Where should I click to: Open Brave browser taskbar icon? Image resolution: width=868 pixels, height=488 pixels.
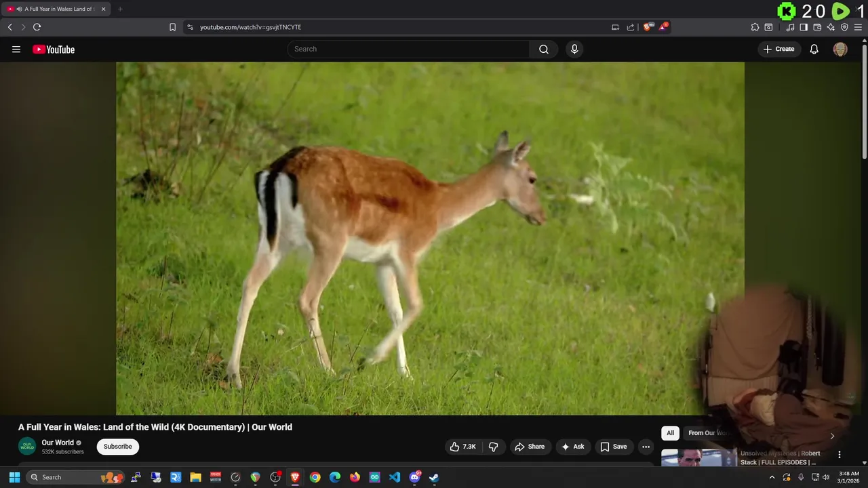295,477
